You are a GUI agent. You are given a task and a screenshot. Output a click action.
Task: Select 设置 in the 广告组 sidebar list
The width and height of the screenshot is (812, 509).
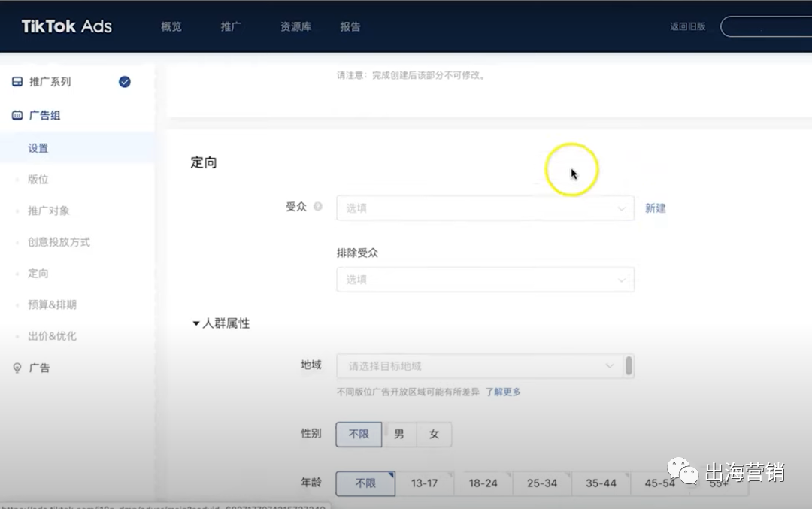38,148
